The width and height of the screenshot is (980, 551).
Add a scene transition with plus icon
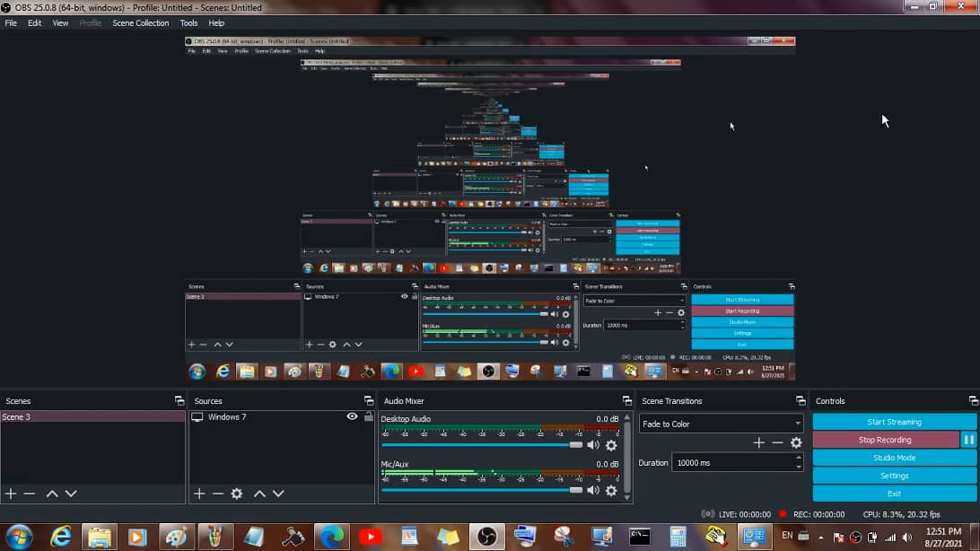758,442
